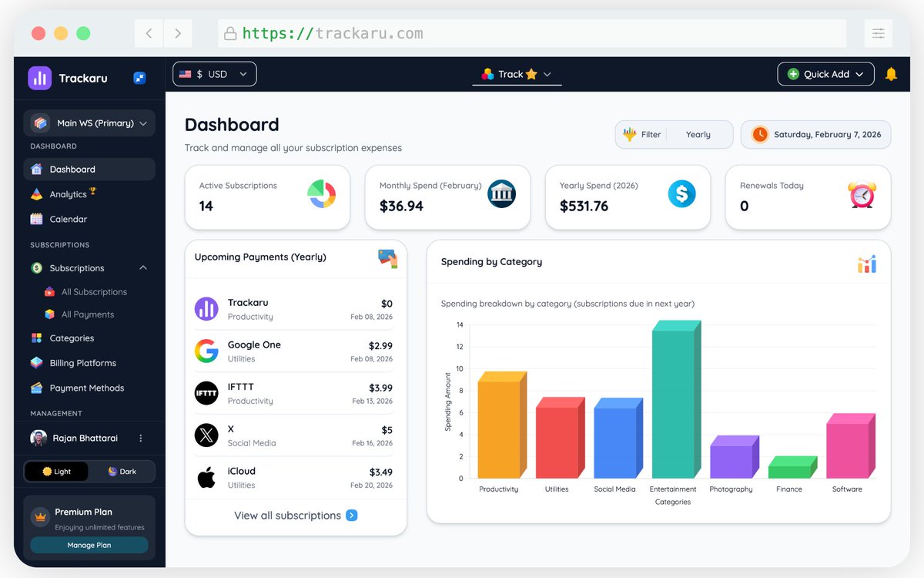Collapse the Subscriptions sidebar group chevron

click(x=143, y=268)
